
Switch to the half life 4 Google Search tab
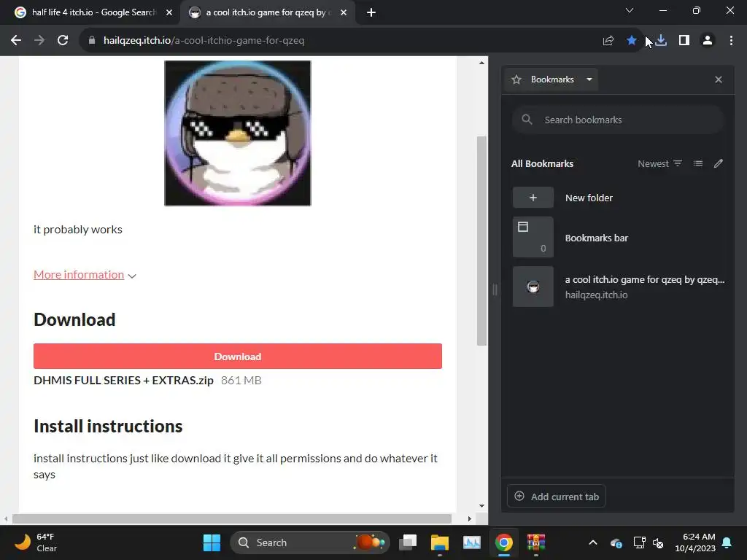point(93,12)
